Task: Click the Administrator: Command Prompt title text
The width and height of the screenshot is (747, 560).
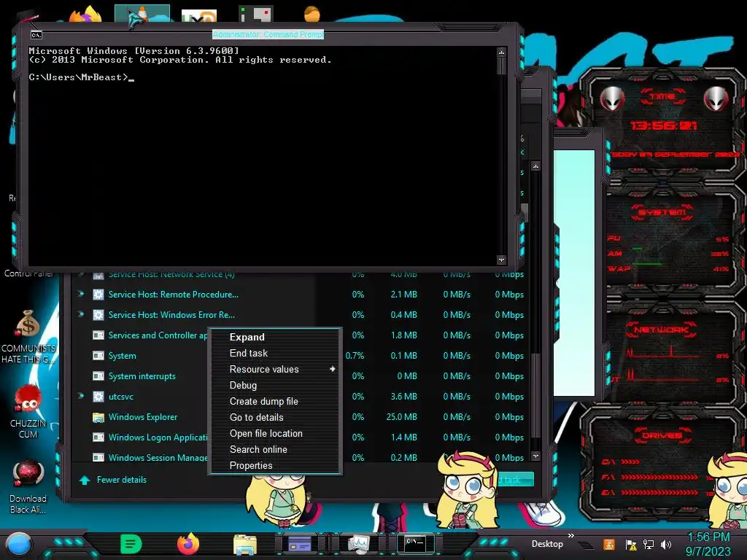Action: [268, 34]
